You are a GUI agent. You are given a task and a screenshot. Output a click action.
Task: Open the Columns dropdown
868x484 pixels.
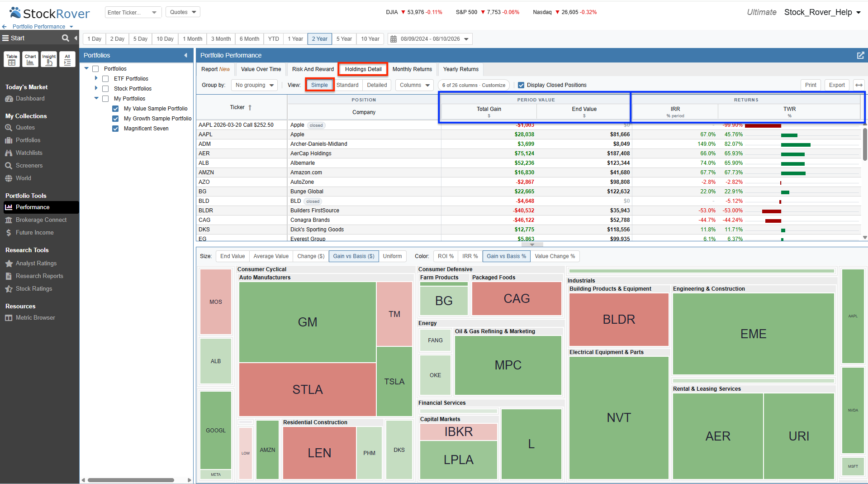pyautogui.click(x=415, y=85)
